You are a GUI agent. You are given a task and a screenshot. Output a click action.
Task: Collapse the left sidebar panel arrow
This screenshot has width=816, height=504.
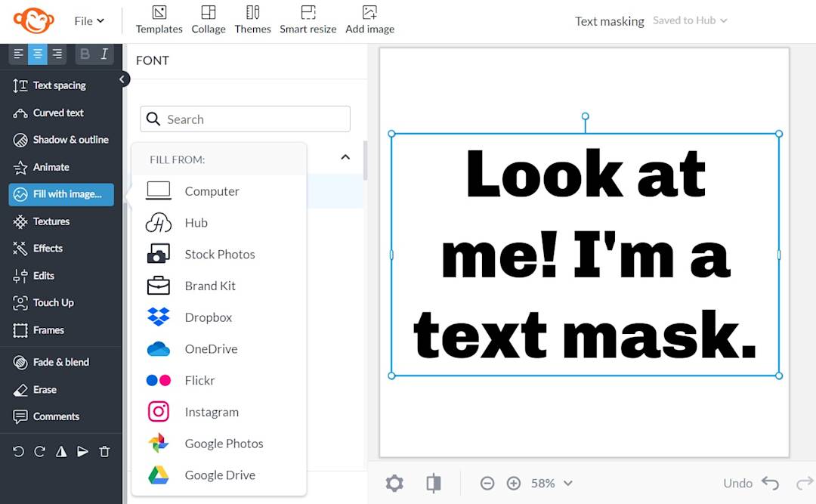(x=122, y=79)
